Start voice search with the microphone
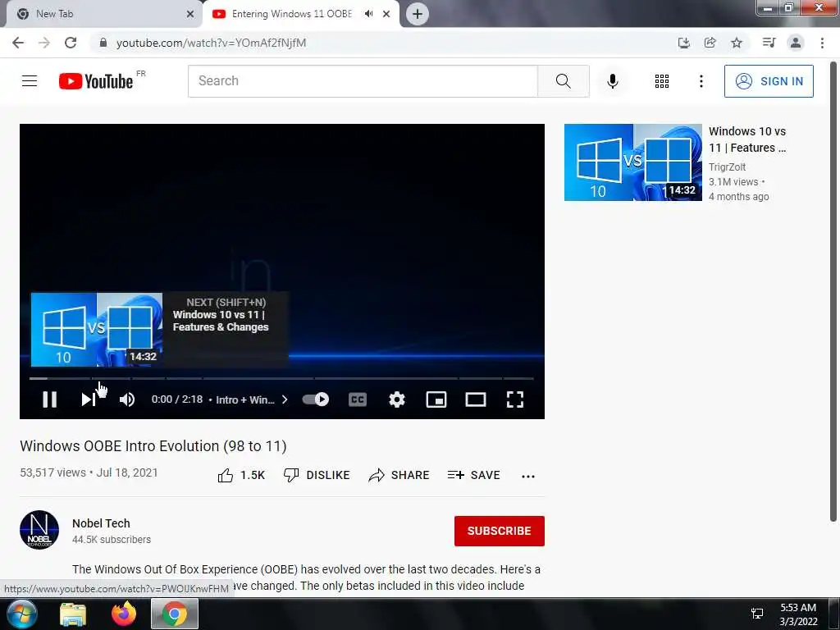 point(612,81)
